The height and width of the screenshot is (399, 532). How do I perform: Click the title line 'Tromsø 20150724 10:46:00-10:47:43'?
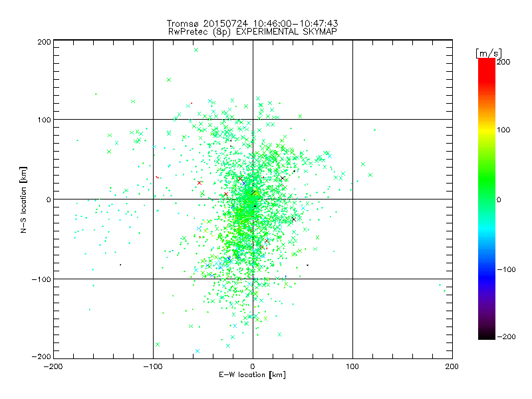tap(253, 23)
